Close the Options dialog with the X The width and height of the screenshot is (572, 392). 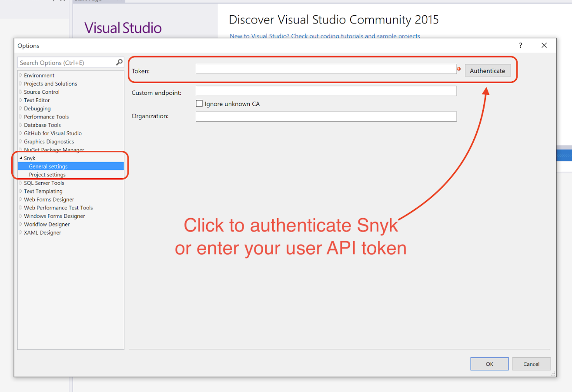pos(544,45)
